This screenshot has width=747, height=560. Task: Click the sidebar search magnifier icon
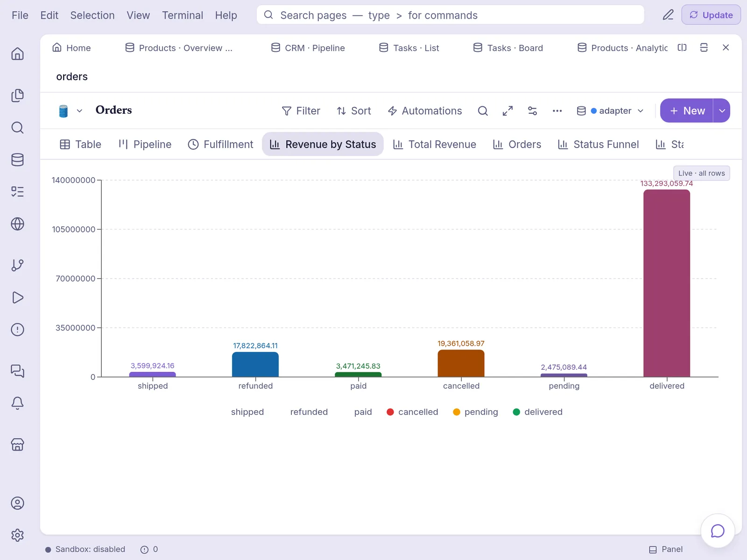pos(17,127)
